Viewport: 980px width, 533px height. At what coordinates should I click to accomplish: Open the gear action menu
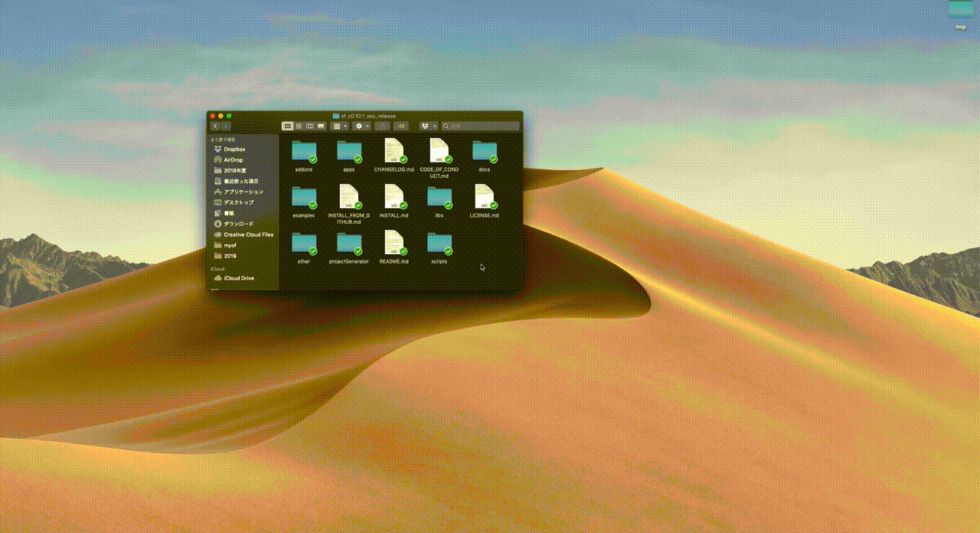pyautogui.click(x=361, y=126)
